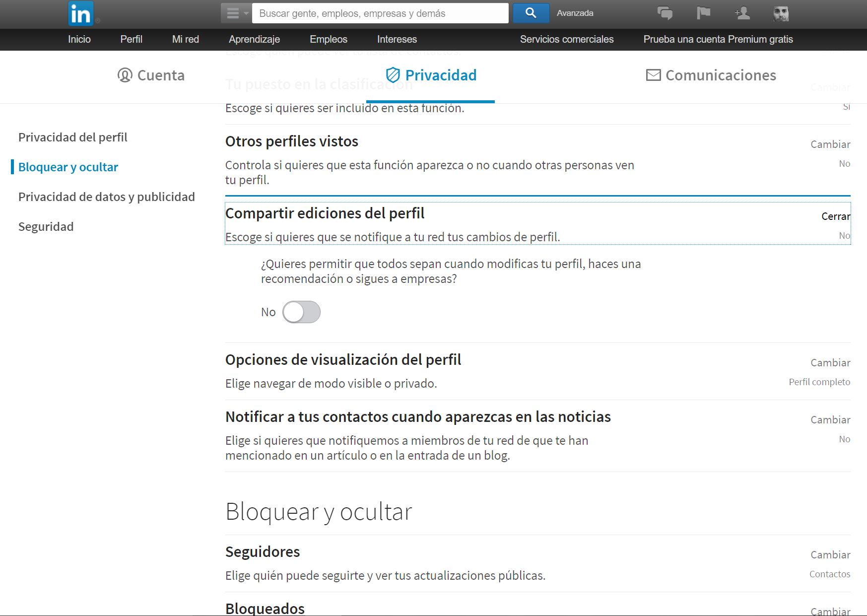Image resolution: width=867 pixels, height=616 pixels.
Task: Click 'Prueba una cuenta Premium gratis'
Action: (x=718, y=39)
